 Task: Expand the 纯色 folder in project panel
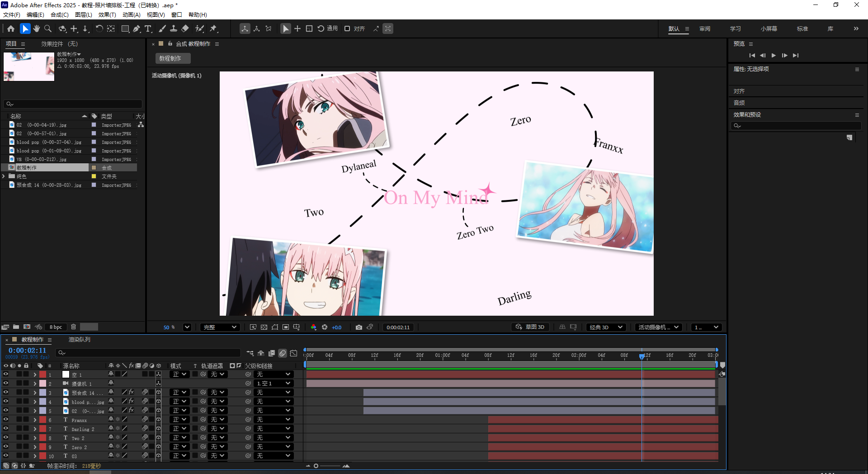4,176
